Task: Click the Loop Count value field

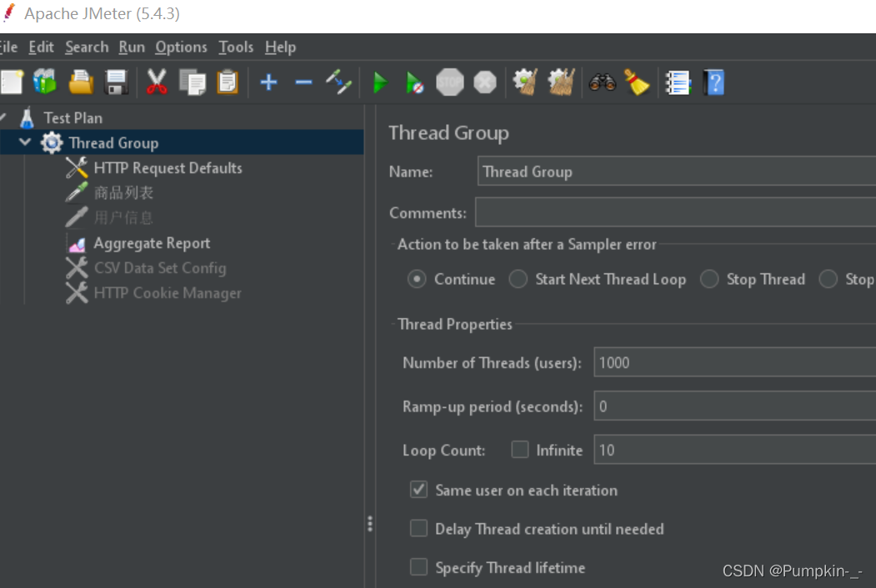Action: pyautogui.click(x=734, y=450)
